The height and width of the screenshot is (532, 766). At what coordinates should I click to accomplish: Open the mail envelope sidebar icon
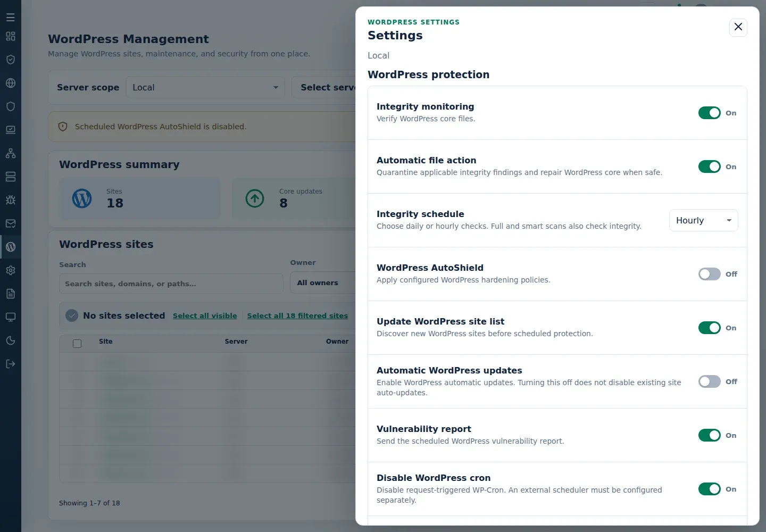(x=11, y=223)
